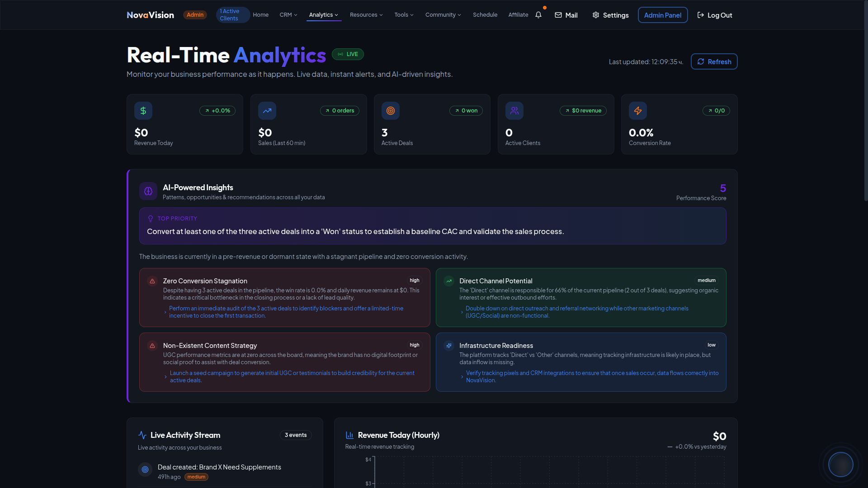
Task: Click the floating assistant orb icon
Action: 840,464
